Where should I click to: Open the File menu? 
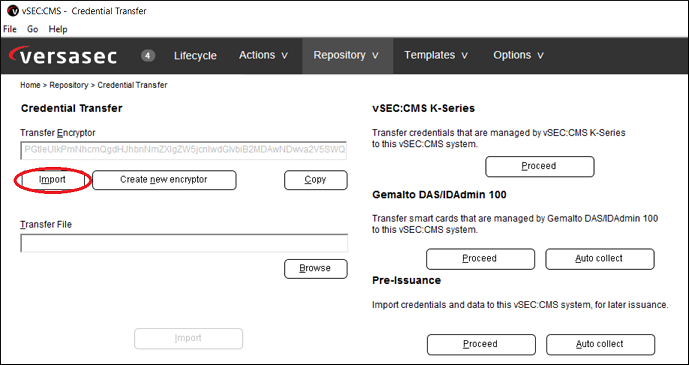coord(10,29)
